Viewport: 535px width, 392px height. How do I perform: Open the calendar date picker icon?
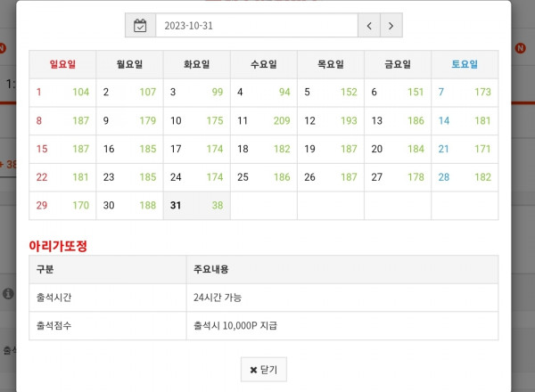coord(140,26)
